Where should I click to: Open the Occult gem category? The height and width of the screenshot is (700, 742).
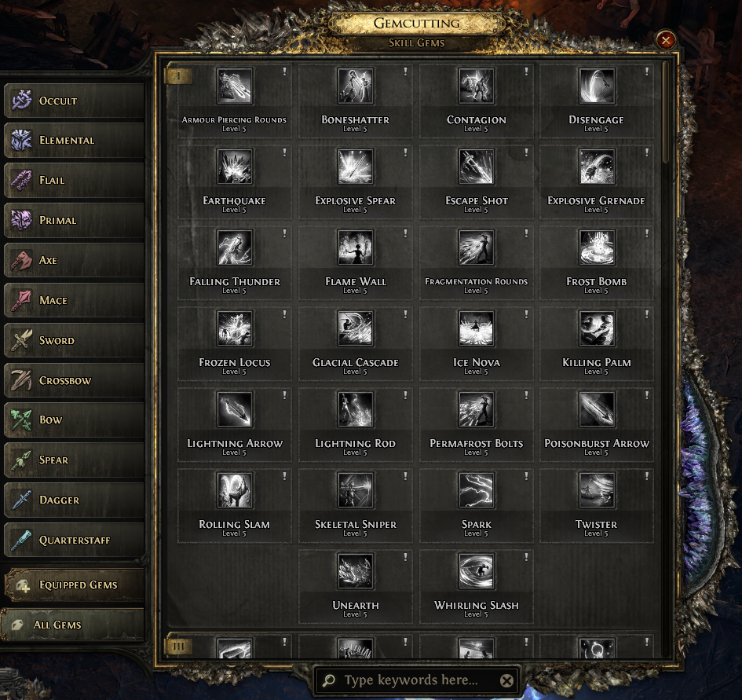(x=75, y=101)
